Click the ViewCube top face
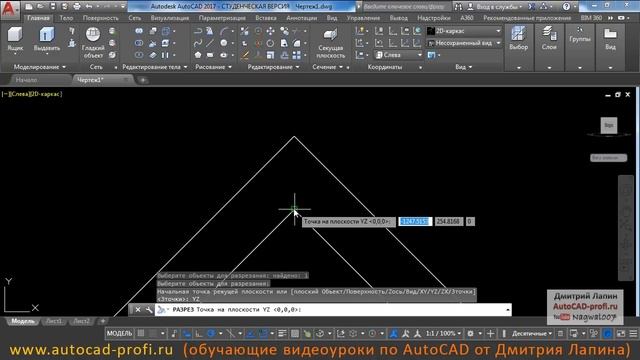640x360 pixels. [609, 125]
